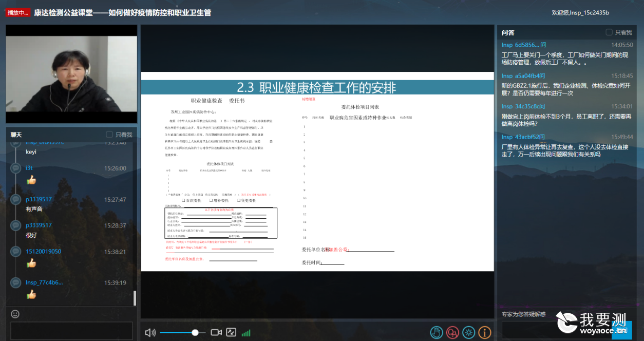Screen dimensions: 644x341
Task: Click the chat panel scrollbar
Action: coord(135,298)
